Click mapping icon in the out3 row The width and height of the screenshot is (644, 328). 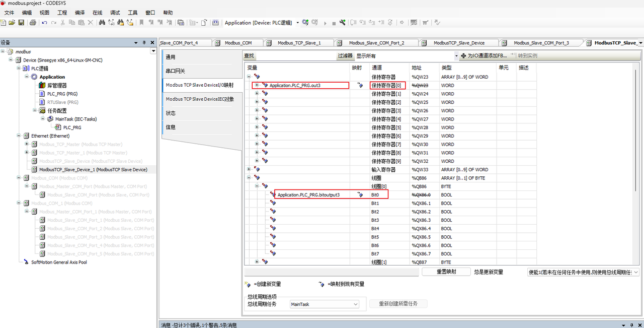click(x=360, y=86)
